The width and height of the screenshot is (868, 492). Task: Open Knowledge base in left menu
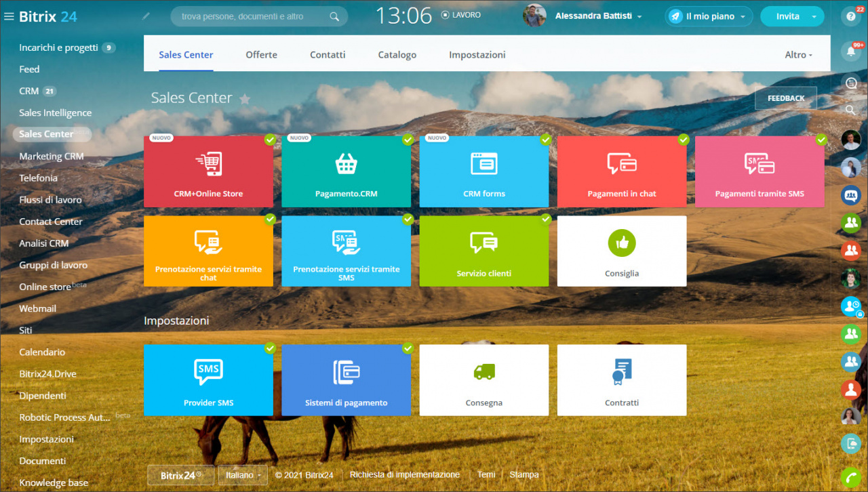[x=54, y=483]
